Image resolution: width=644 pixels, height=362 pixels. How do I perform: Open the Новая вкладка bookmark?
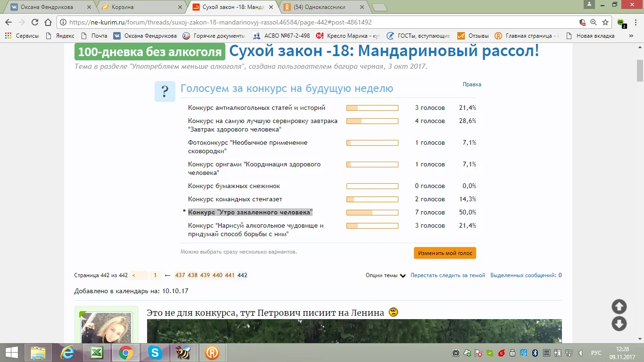click(590, 36)
